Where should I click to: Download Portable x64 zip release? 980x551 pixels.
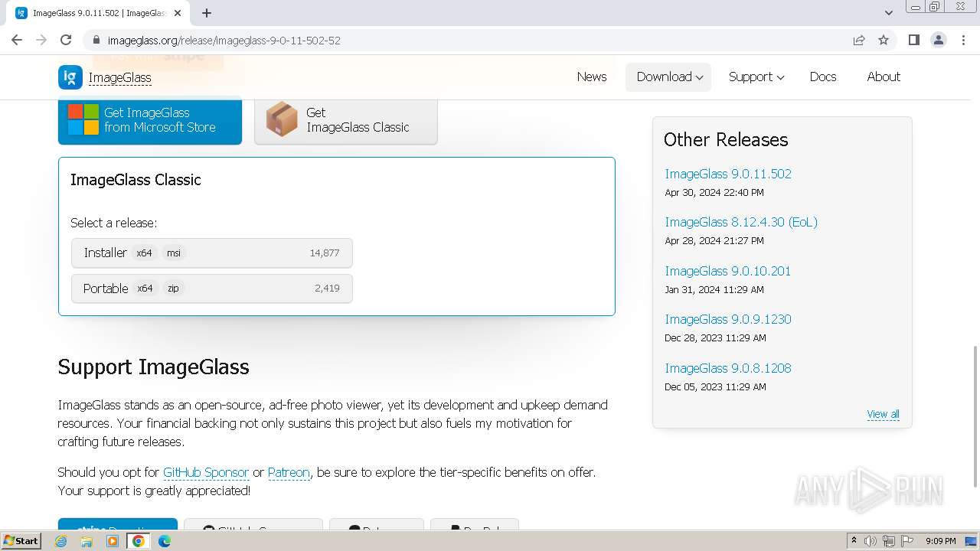[x=212, y=289]
